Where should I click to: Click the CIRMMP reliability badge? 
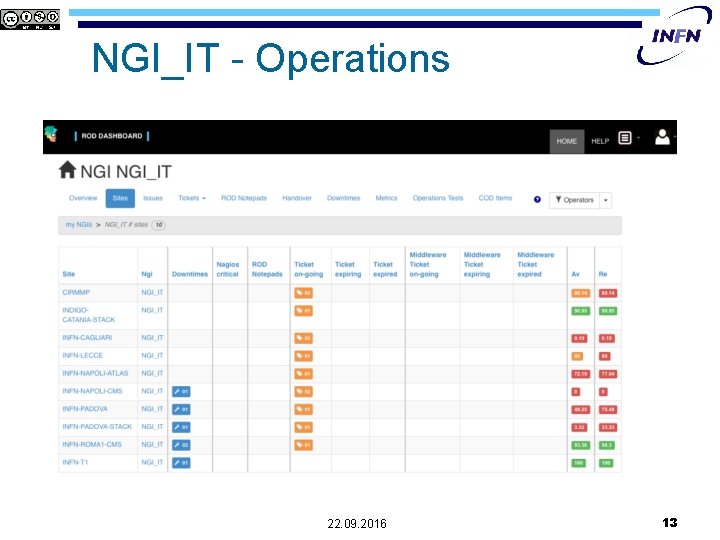pyautogui.click(x=608, y=293)
